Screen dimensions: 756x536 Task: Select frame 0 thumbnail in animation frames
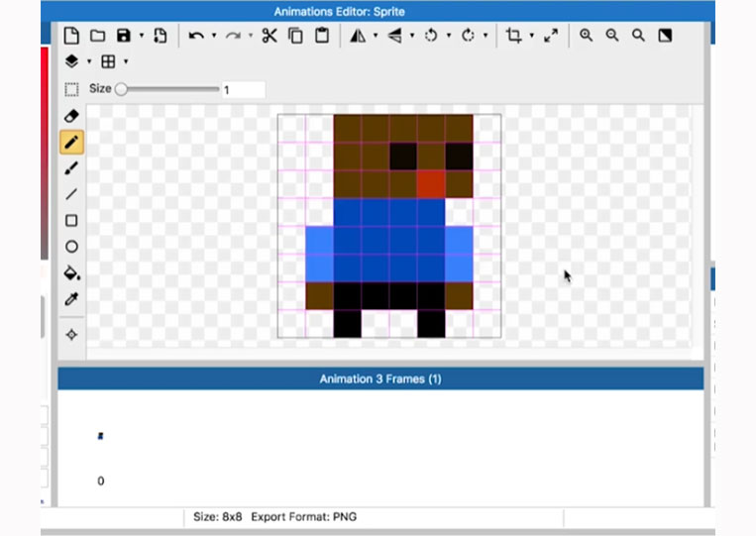tap(100, 436)
